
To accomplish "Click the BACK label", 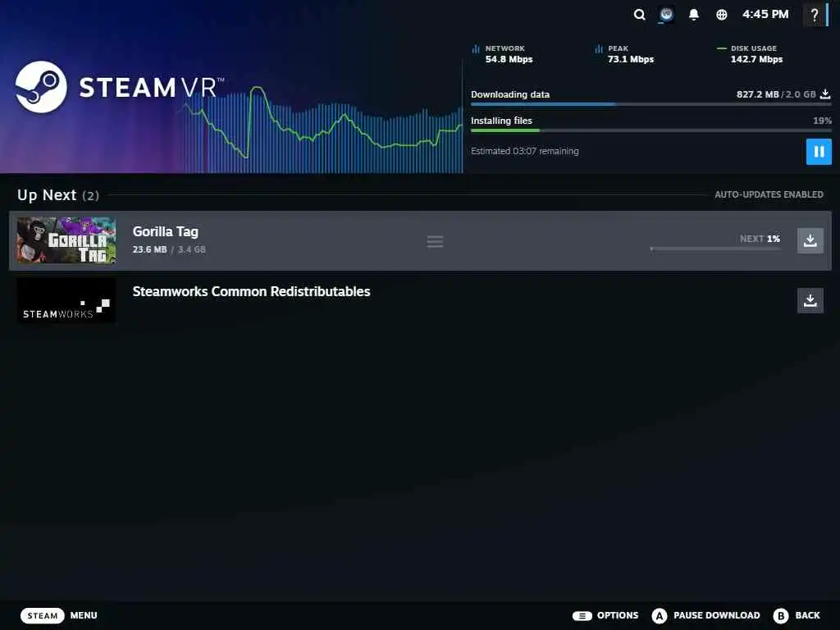I will 808,615.
